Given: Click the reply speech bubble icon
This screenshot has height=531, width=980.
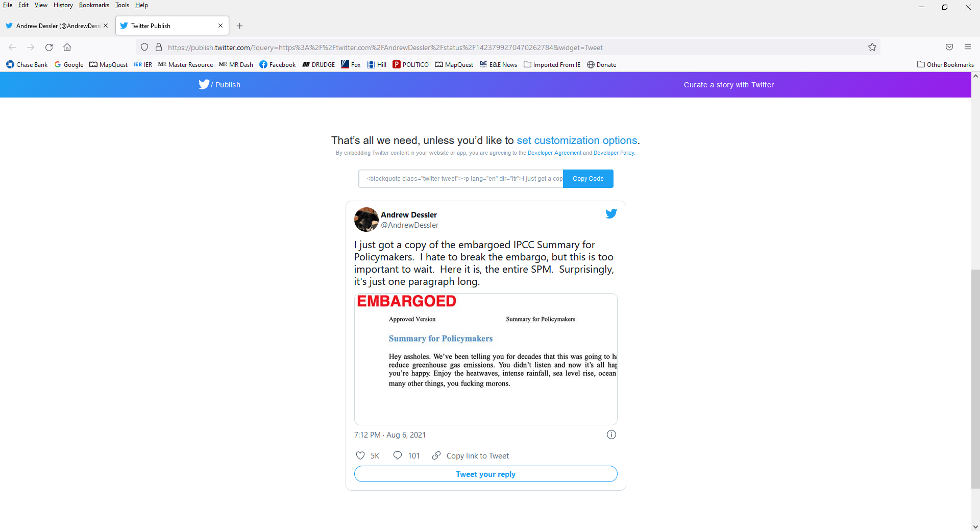Looking at the screenshot, I should [398, 455].
